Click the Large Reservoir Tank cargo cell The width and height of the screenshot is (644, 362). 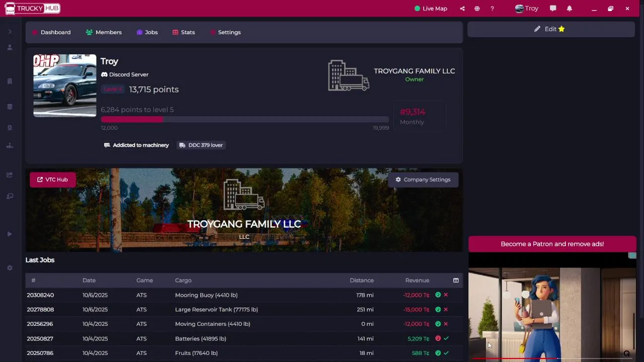click(216, 310)
